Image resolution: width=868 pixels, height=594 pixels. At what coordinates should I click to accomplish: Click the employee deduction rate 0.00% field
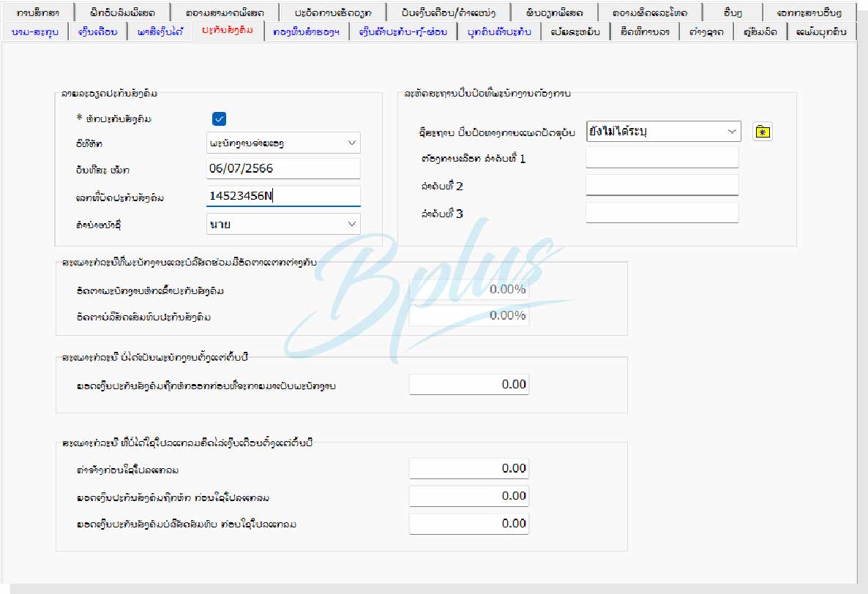[468, 289]
